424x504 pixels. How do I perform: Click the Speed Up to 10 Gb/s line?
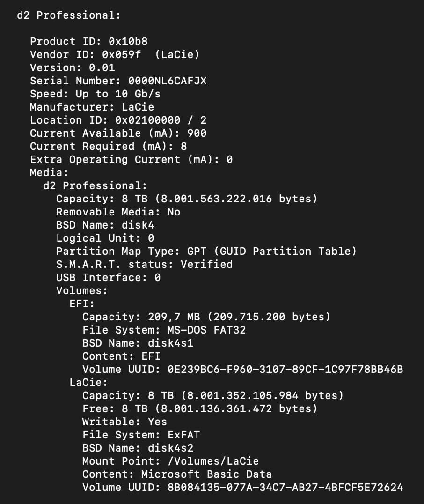[x=95, y=94]
